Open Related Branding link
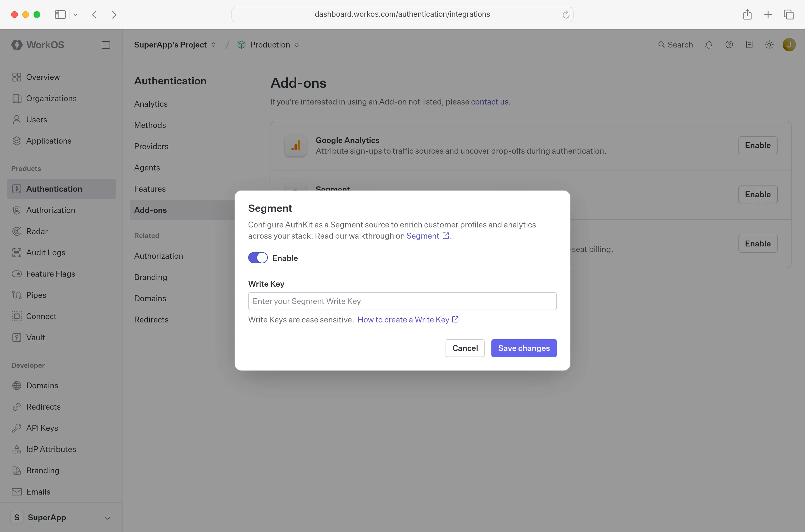 151,277
